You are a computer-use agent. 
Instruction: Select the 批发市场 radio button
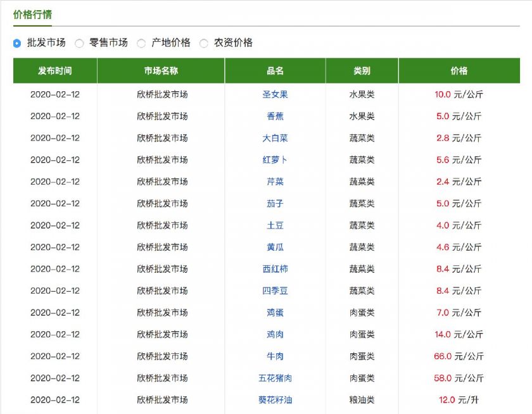(17, 43)
